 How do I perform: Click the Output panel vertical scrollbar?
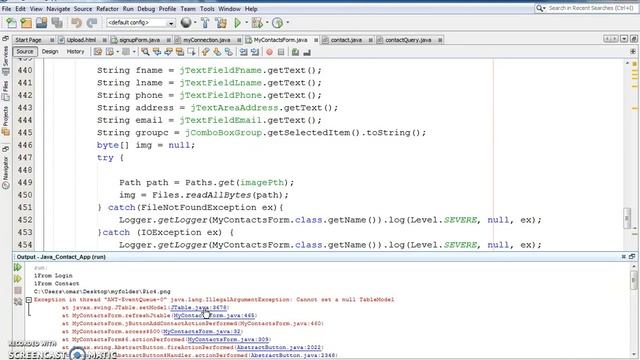(x=634, y=310)
